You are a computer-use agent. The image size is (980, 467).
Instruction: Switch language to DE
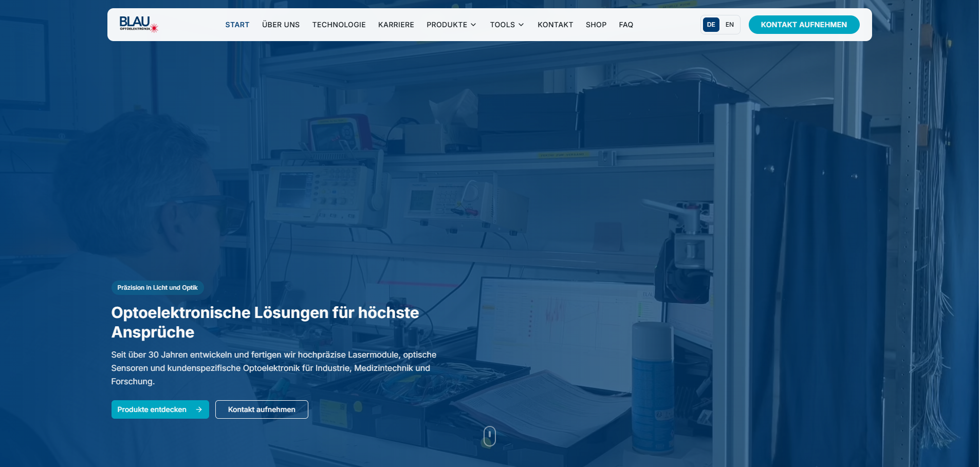(711, 25)
